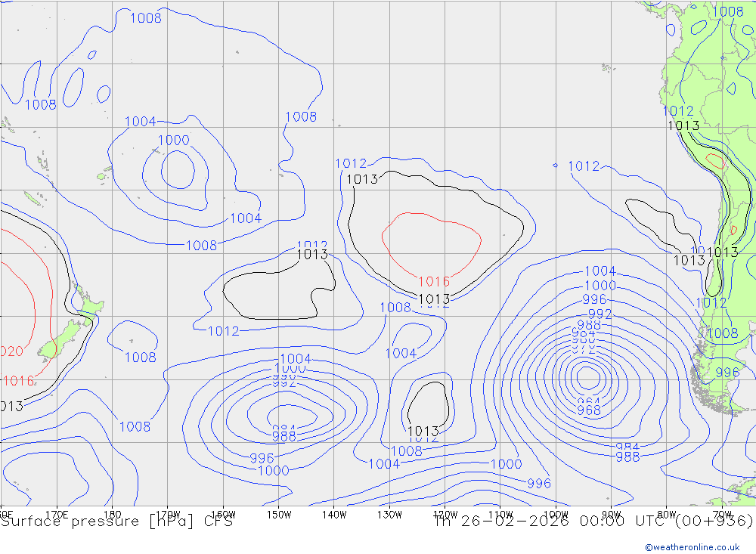
Task: Click the red 1016 label in the central Pacific high
Action: [x=434, y=281]
